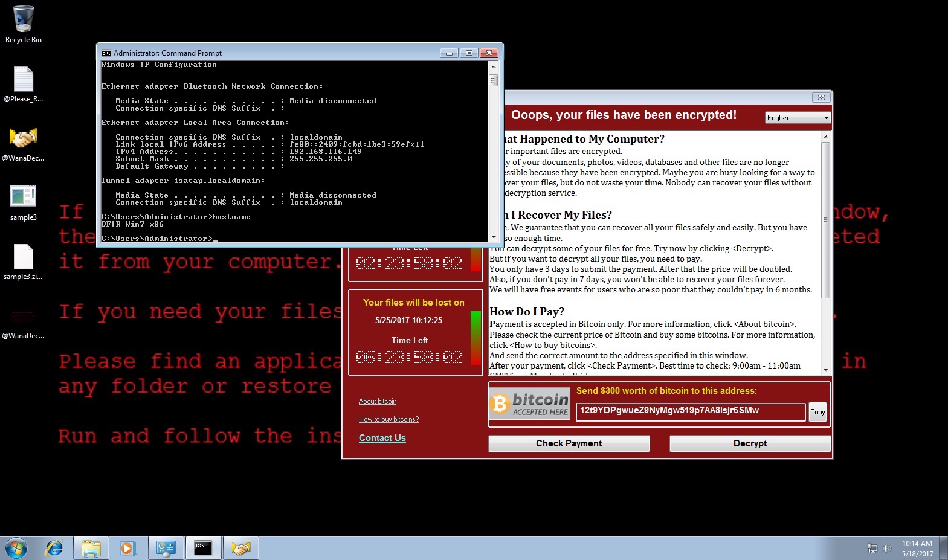The image size is (948, 560).
Task: Click the 'How Do I Pay?' heading
Action: click(527, 312)
